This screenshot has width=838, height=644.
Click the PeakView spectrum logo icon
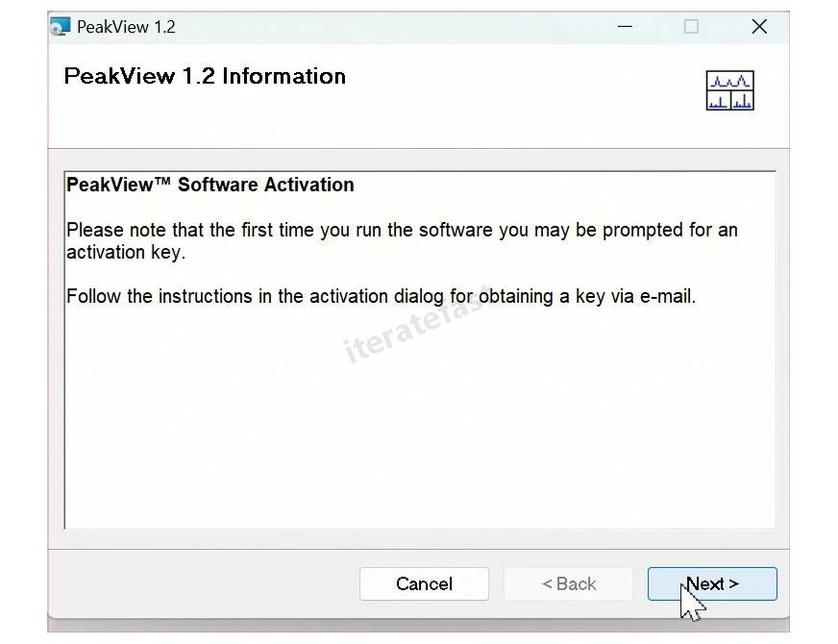729,90
